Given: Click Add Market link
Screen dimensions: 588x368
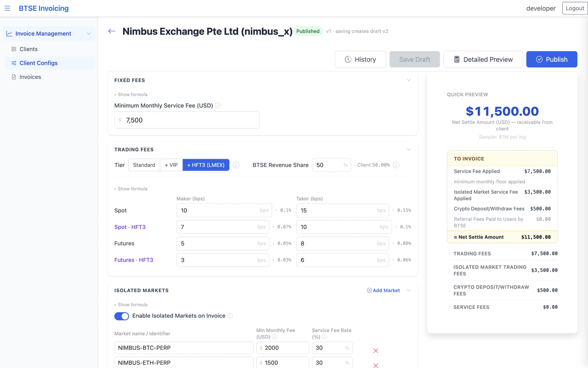Looking at the screenshot, I should pos(383,290).
